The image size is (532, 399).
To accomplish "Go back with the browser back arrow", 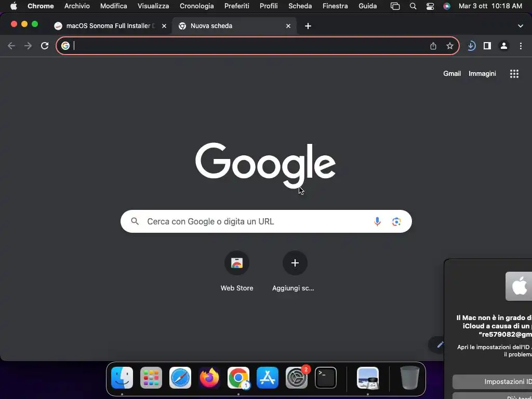I will pos(11,46).
